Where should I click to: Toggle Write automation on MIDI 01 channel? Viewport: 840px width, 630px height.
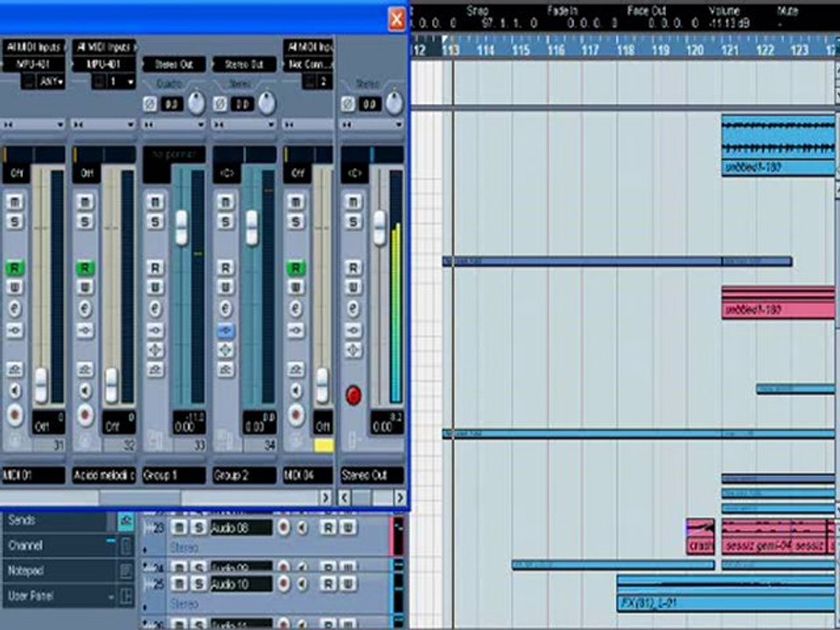click(15, 288)
